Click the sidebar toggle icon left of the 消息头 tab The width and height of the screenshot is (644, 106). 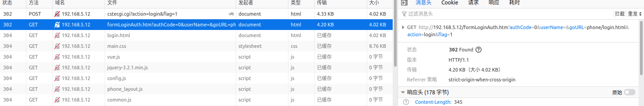coord(404,3)
